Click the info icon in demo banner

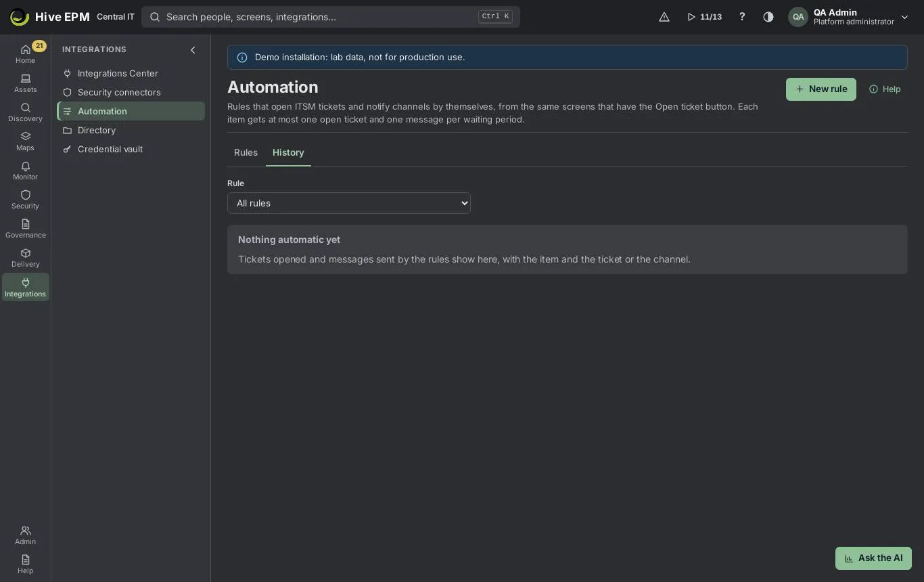[x=242, y=58]
